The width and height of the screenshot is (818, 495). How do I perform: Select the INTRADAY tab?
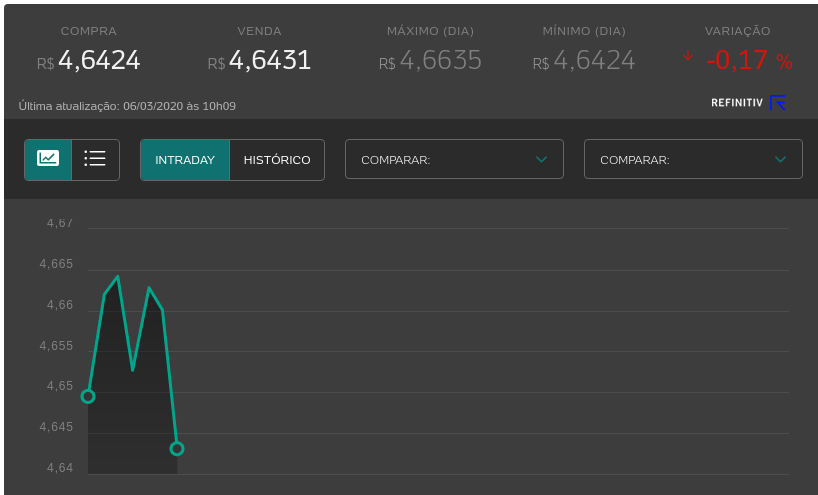pyautogui.click(x=185, y=160)
